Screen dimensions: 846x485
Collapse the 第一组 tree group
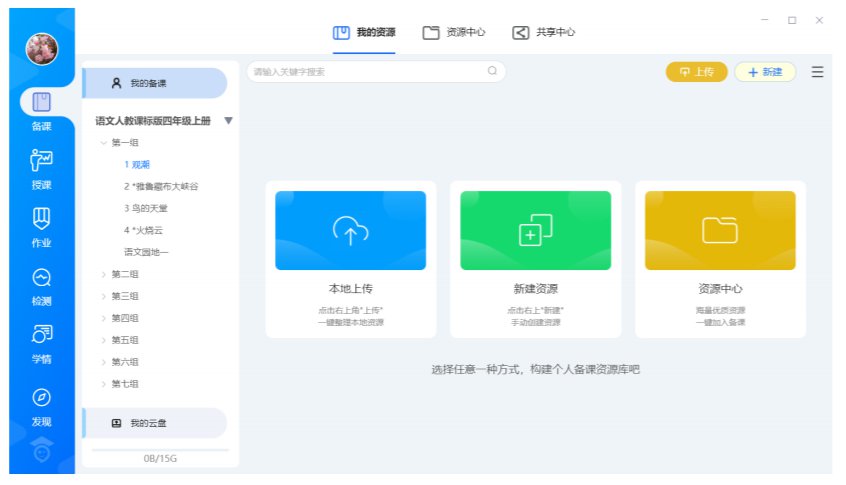103,143
